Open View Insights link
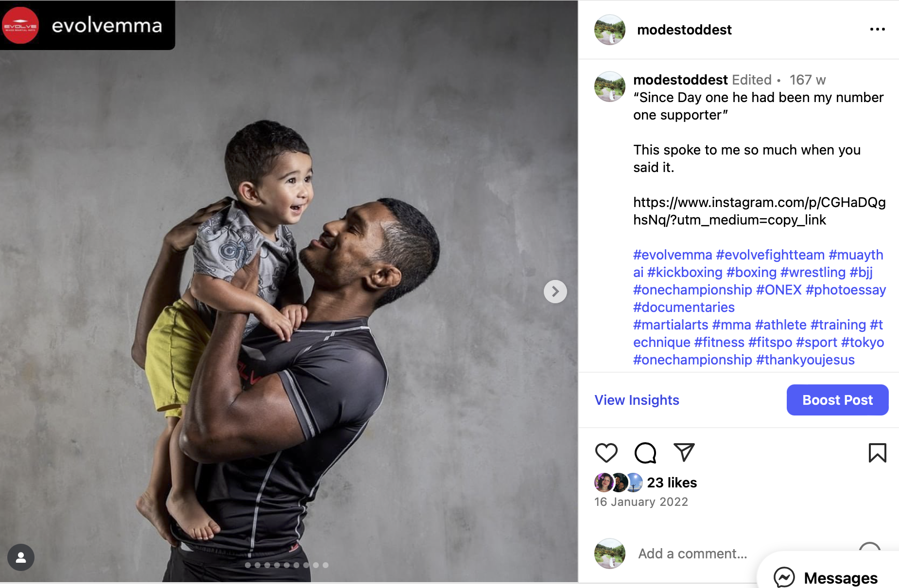 [637, 400]
